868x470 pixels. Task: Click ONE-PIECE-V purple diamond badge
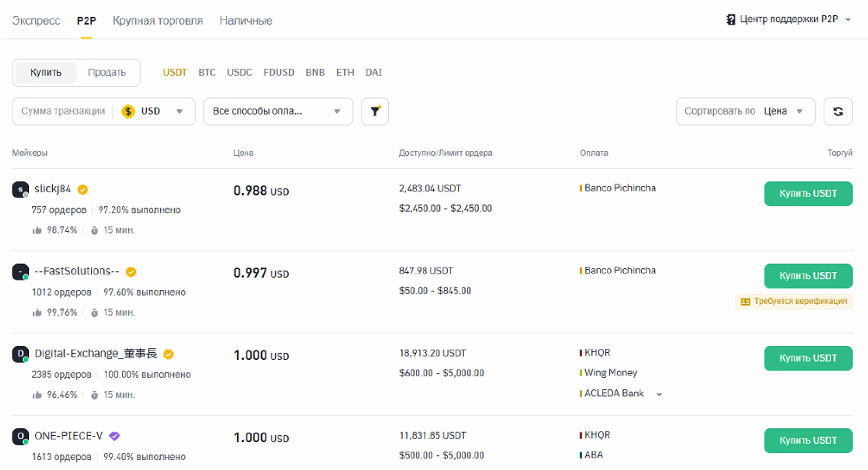115,436
